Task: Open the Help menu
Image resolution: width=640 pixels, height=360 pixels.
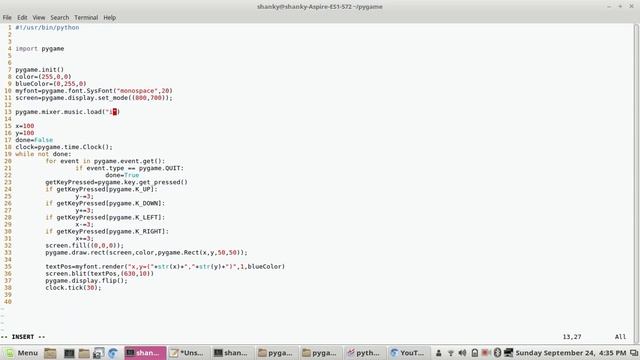Action: 109,18
